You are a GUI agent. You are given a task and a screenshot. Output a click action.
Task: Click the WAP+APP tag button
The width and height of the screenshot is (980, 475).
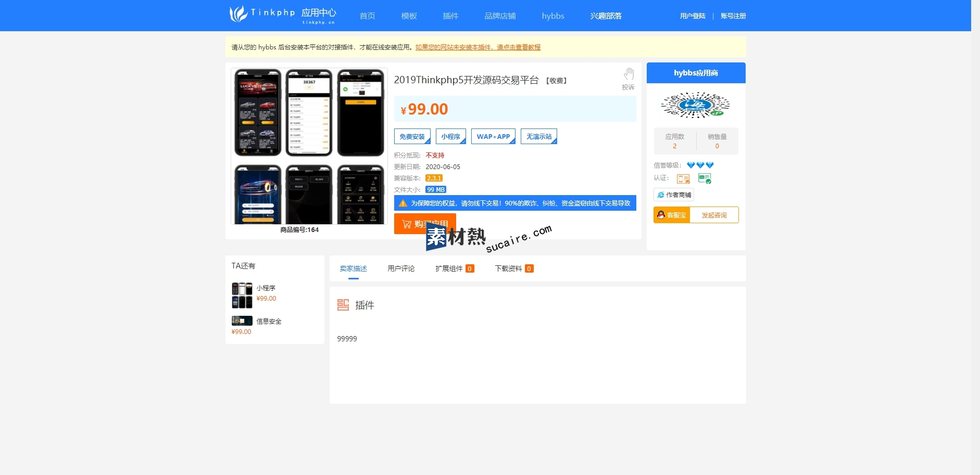493,136
